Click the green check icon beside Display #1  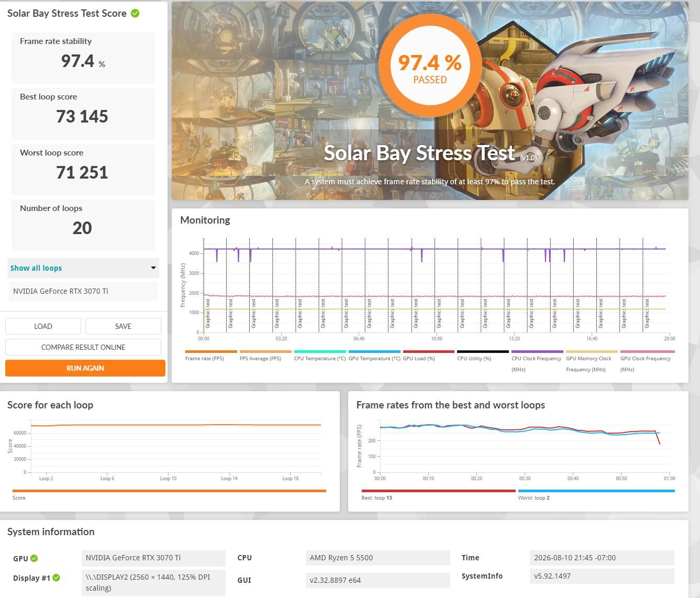tap(57, 578)
